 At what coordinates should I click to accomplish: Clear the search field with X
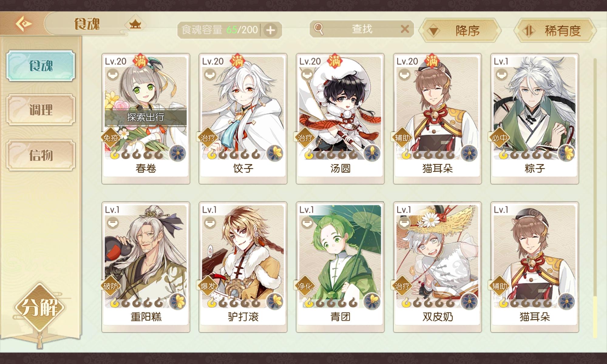405,29
